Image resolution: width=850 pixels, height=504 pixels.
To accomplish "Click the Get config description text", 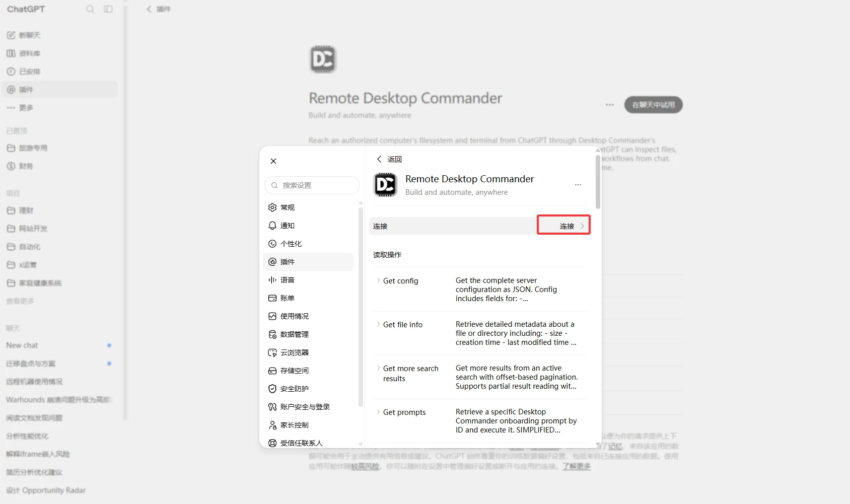I will coord(506,290).
